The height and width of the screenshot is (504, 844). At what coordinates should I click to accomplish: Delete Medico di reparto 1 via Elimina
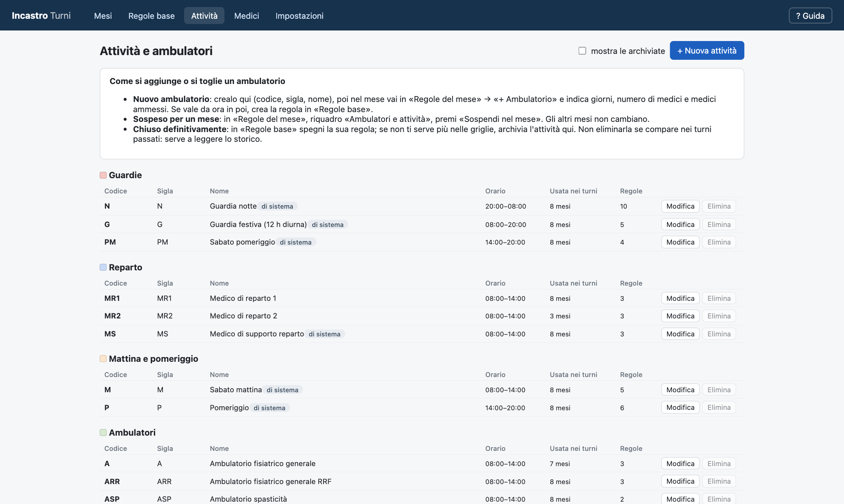(x=719, y=298)
